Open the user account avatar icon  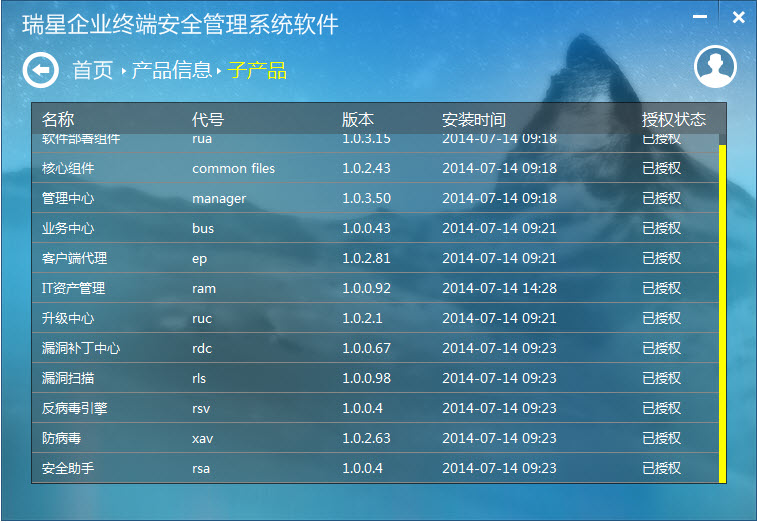click(x=714, y=67)
